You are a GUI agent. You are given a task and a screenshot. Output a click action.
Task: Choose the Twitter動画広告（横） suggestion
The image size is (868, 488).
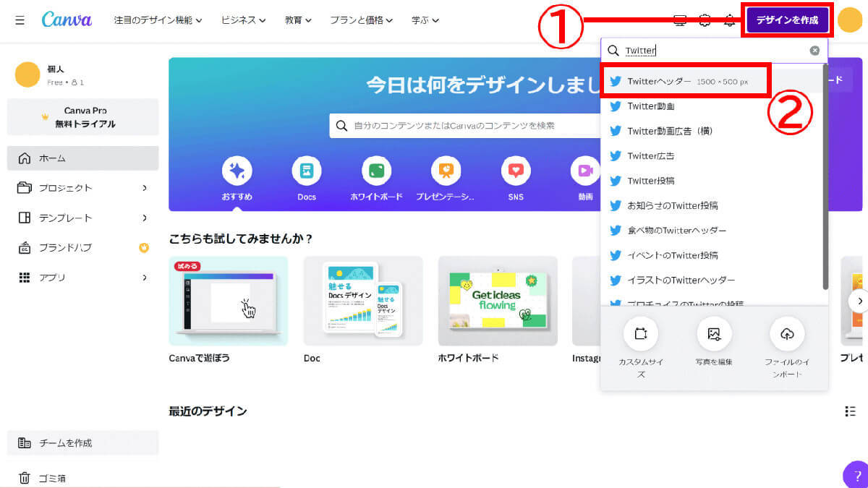click(x=713, y=131)
